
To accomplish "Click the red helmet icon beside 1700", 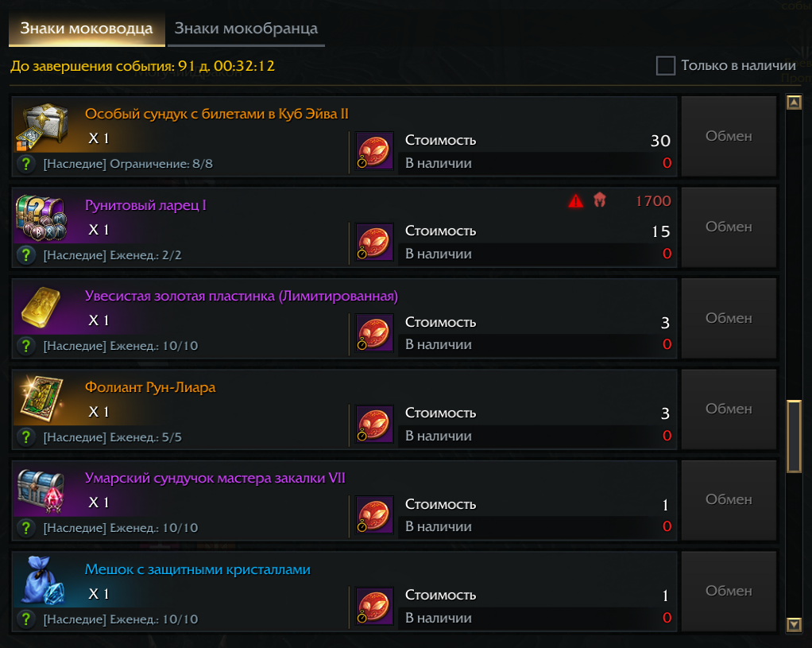I will pos(600,201).
